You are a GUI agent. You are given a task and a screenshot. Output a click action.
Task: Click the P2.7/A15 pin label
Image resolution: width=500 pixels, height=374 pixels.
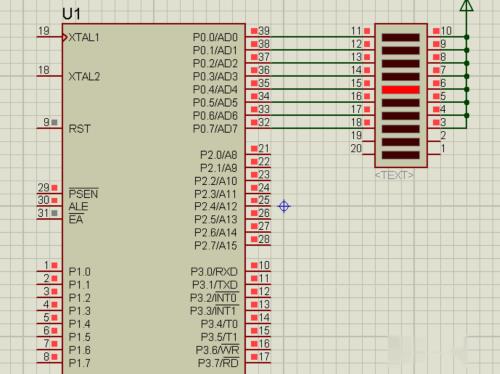[216, 246]
